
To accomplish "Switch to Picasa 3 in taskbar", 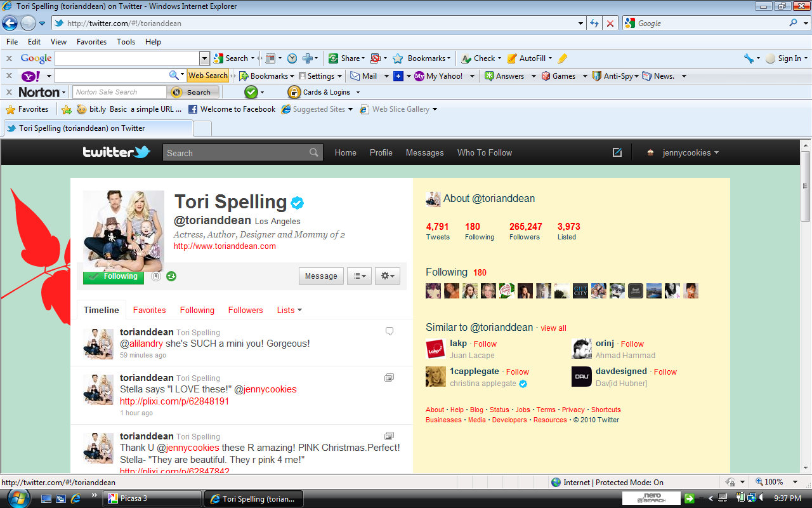I will click(x=152, y=498).
